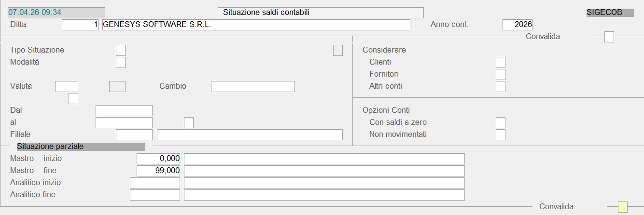Click the Anno cont. year field
644x215 pixels.
[517, 25]
